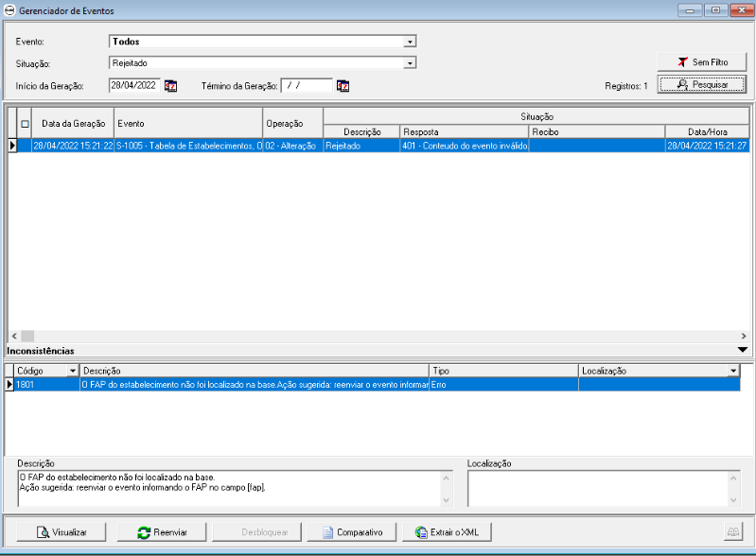Open the Comparativo report
This screenshot has height=556, width=756.
[x=352, y=532]
